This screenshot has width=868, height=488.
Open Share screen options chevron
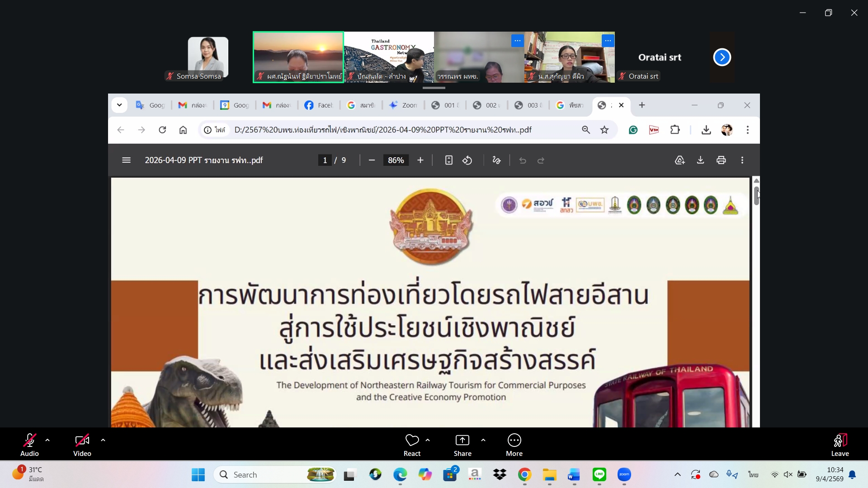coord(483,440)
